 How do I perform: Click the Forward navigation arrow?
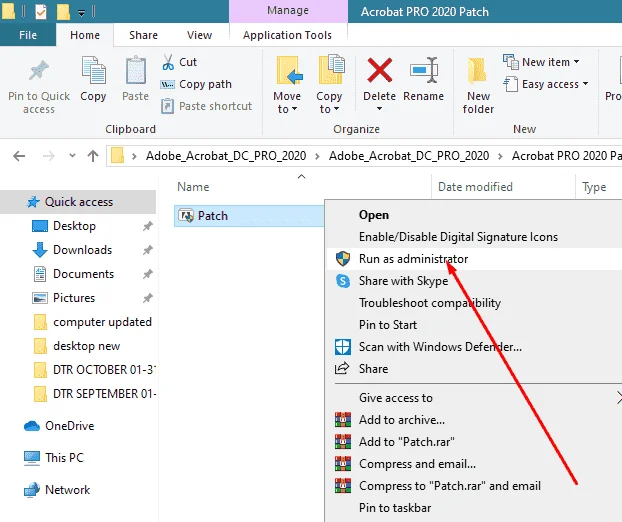click(x=48, y=156)
